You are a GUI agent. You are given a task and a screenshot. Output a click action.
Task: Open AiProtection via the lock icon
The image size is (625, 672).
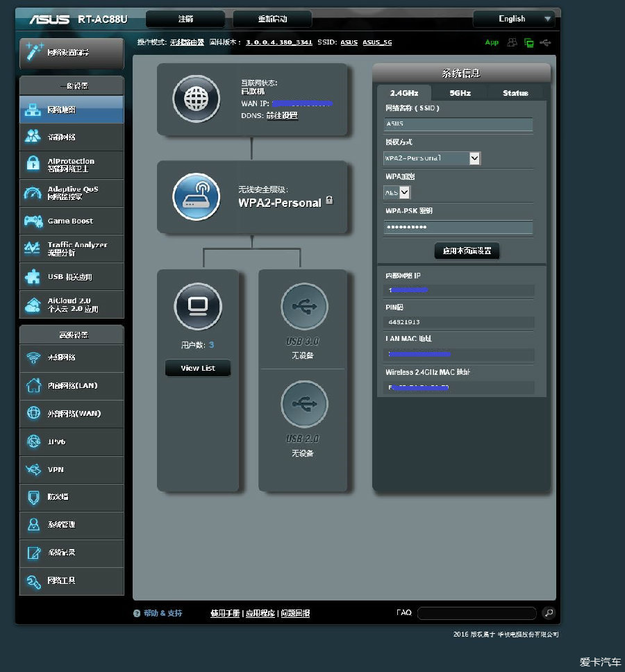33,163
